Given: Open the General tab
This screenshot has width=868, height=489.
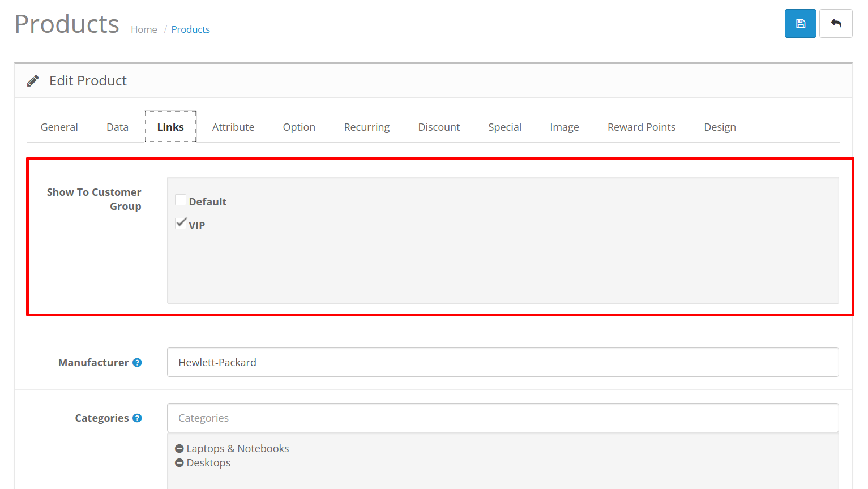Looking at the screenshot, I should pyautogui.click(x=59, y=127).
